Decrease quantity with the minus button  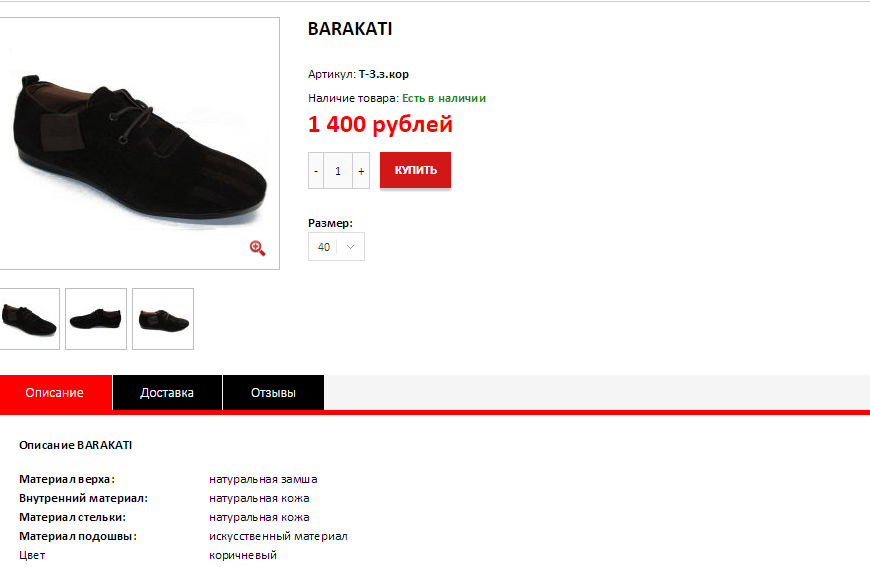click(316, 171)
